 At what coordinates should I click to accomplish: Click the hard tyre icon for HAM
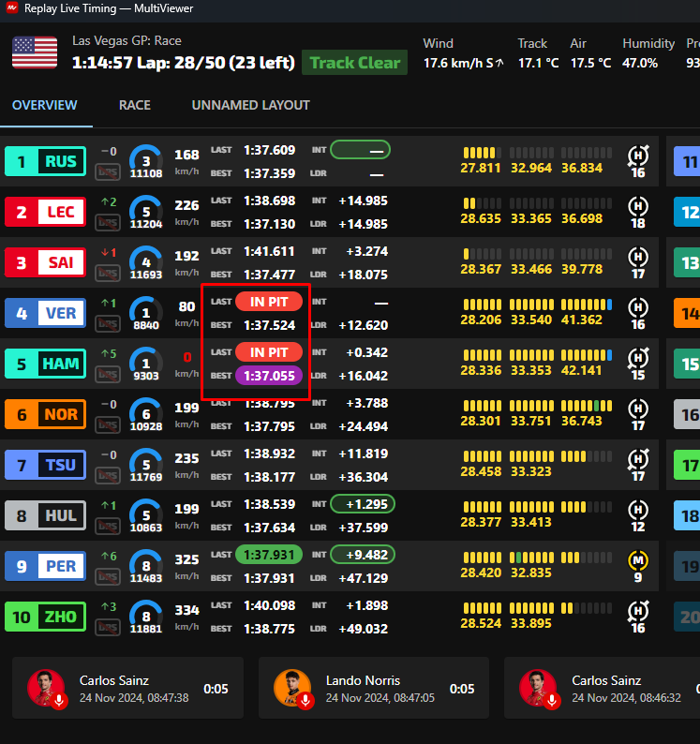(638, 358)
